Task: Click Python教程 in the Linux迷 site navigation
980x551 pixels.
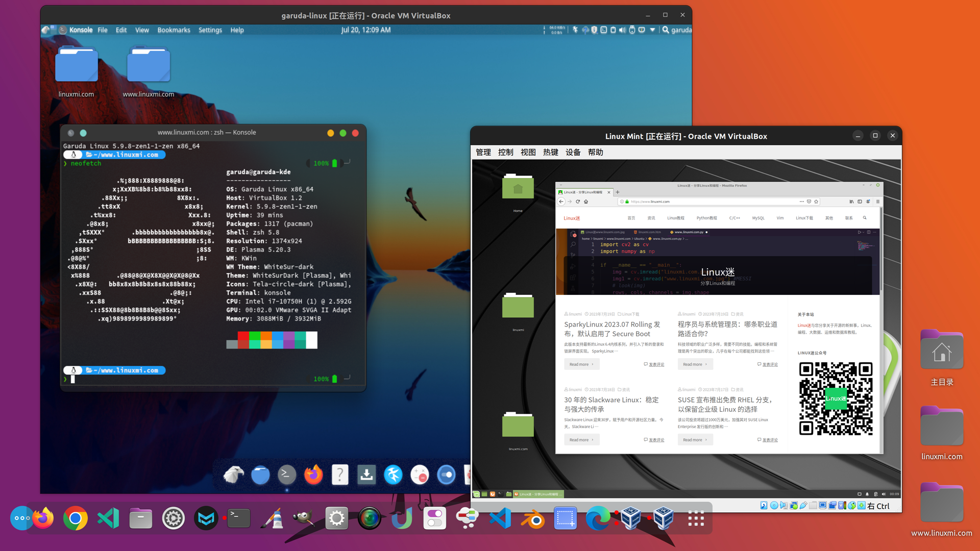Action: pos(706,218)
